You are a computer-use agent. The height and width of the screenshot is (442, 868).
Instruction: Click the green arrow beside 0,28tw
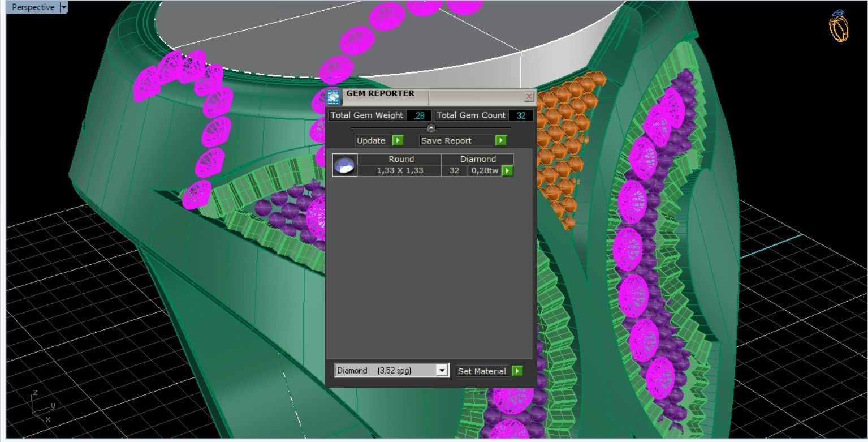click(x=507, y=170)
